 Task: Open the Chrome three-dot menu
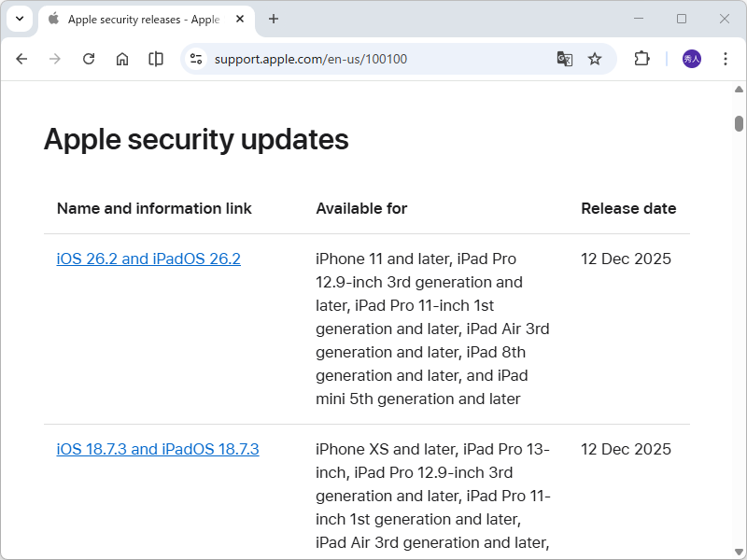click(x=726, y=59)
